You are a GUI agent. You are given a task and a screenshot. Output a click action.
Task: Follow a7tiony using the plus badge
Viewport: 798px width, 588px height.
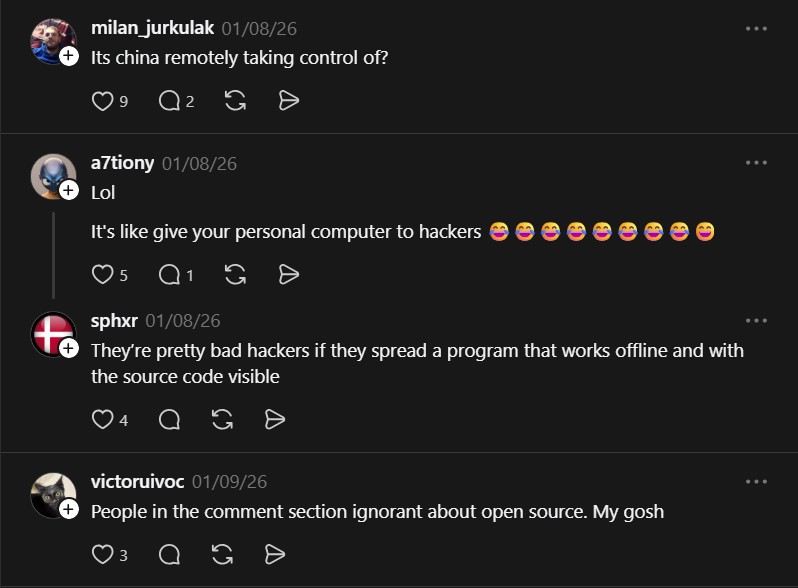tap(68, 190)
